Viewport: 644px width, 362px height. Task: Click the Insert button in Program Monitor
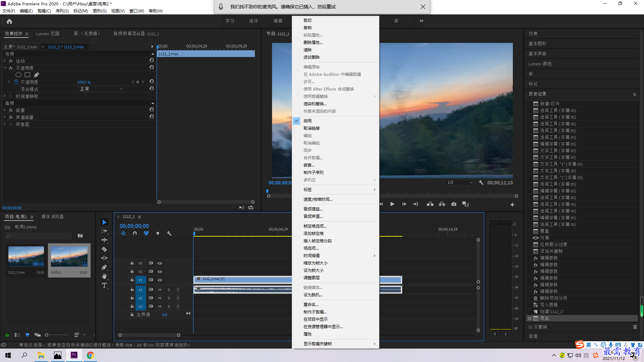[430, 204]
